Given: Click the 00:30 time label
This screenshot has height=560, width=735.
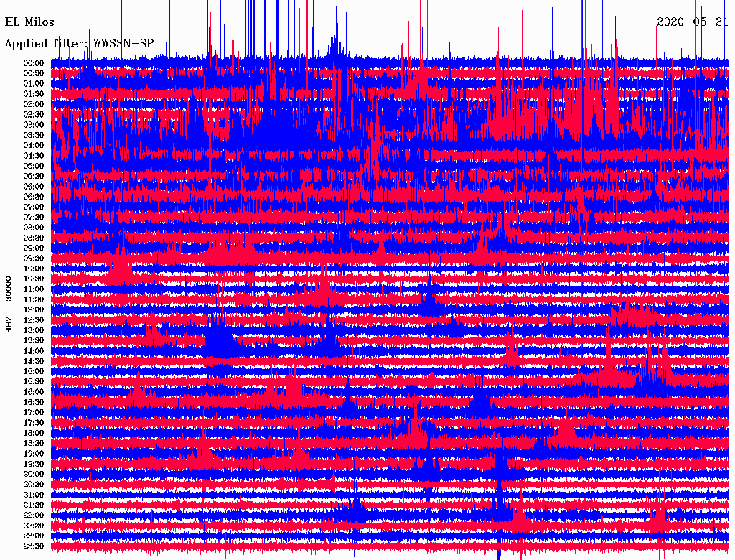Looking at the screenshot, I should pyautogui.click(x=34, y=73).
